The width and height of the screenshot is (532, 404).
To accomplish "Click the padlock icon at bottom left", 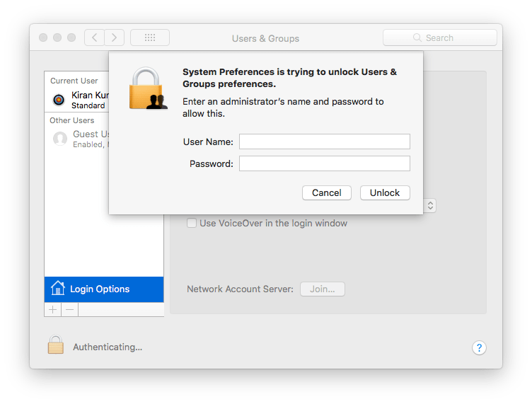I will (x=56, y=345).
